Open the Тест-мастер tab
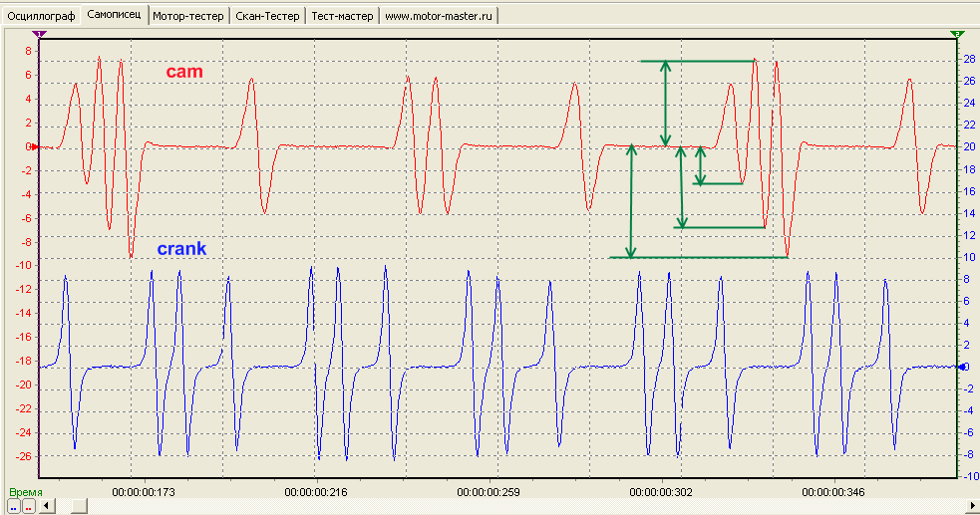Image resolution: width=980 pixels, height=515 pixels. click(x=342, y=16)
